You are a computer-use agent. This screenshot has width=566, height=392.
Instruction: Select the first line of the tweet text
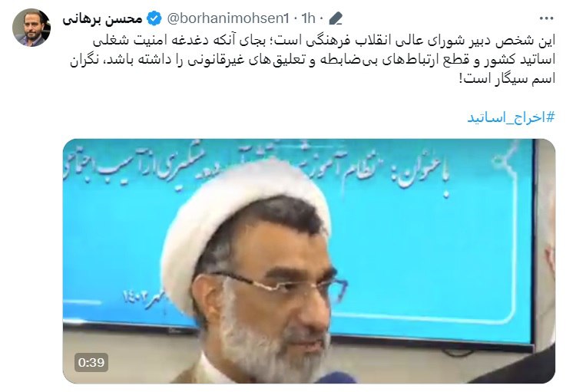(x=324, y=41)
